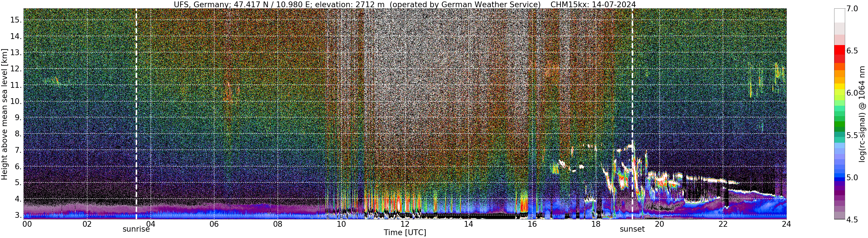Click the y-axis tick label '13.'
868x238 pixels.
(16, 53)
